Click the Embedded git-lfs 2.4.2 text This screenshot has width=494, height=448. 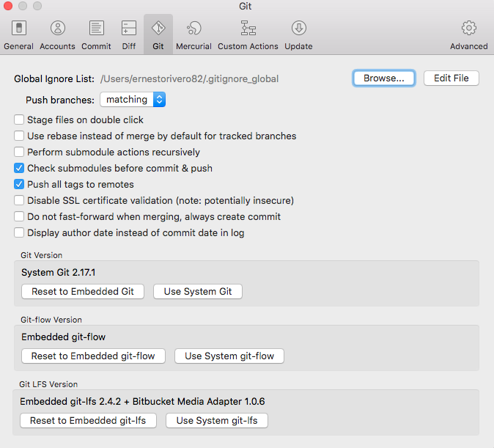point(142,402)
